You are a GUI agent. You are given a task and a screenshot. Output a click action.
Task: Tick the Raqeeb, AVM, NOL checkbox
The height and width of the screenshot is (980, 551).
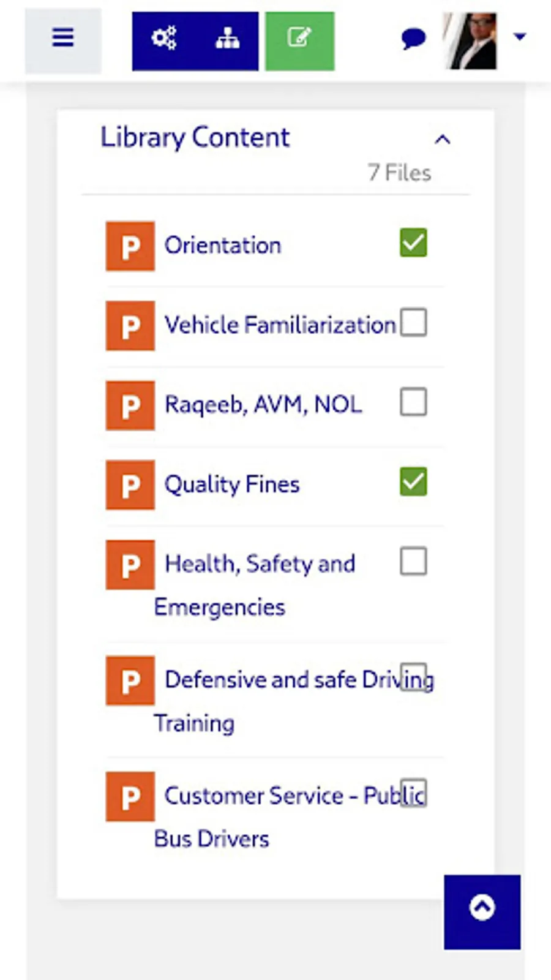click(413, 402)
